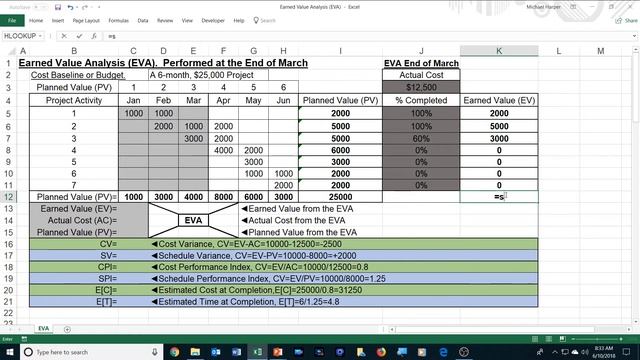Viewport: 640px width, 360px height.
Task: Open Ribbon Display Options icon
Action: [573, 7]
